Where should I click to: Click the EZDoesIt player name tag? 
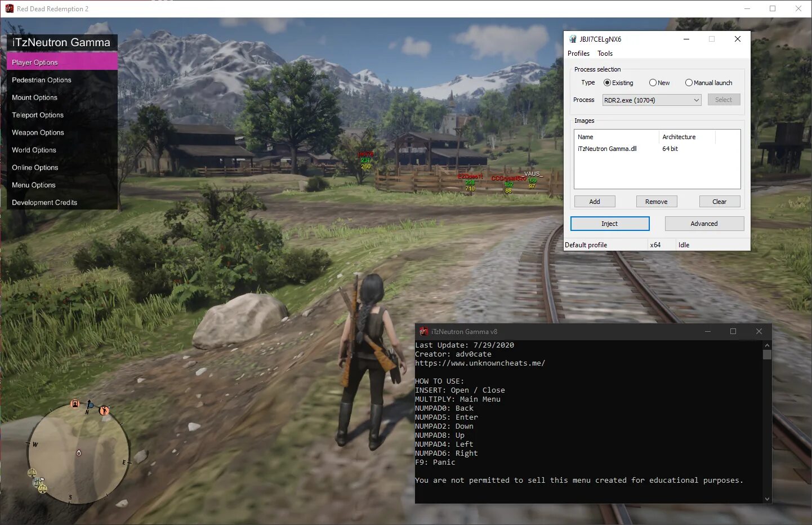(470, 176)
